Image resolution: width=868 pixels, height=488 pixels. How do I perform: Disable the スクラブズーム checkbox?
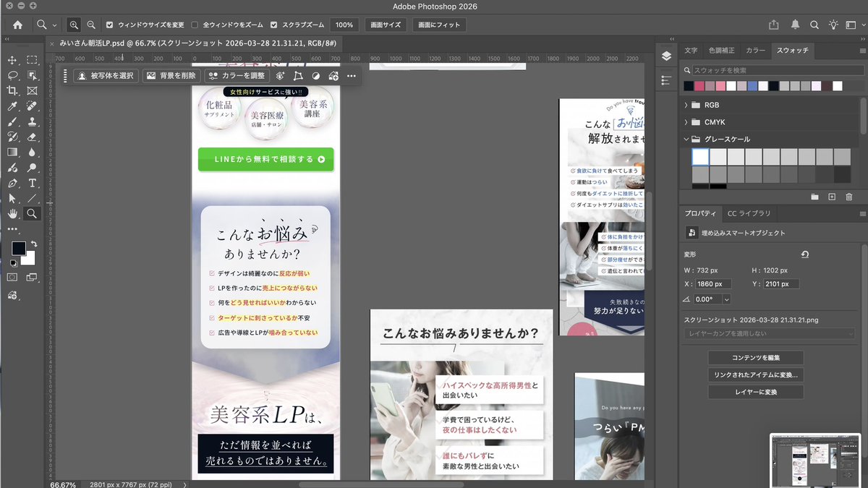pyautogui.click(x=273, y=24)
